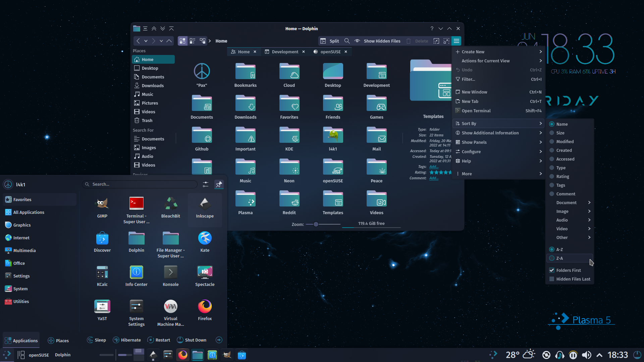Open the Github folder

coord(202,139)
